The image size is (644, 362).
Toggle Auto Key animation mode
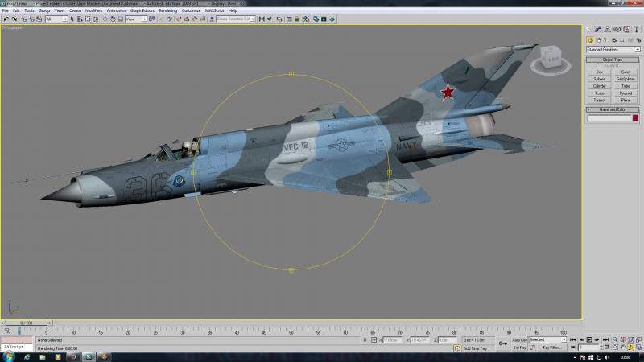coord(519,340)
